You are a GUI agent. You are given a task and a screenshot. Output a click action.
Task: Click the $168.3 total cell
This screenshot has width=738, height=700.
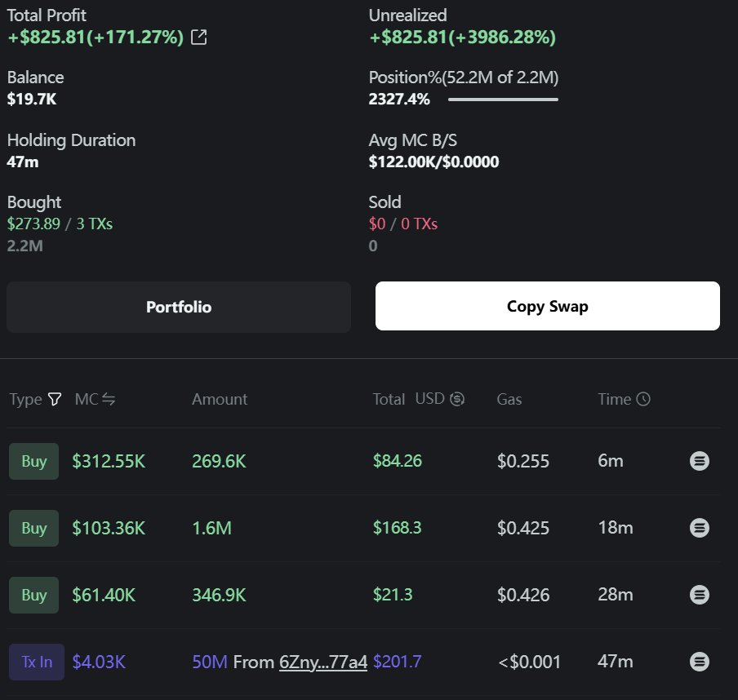pyautogui.click(x=398, y=528)
